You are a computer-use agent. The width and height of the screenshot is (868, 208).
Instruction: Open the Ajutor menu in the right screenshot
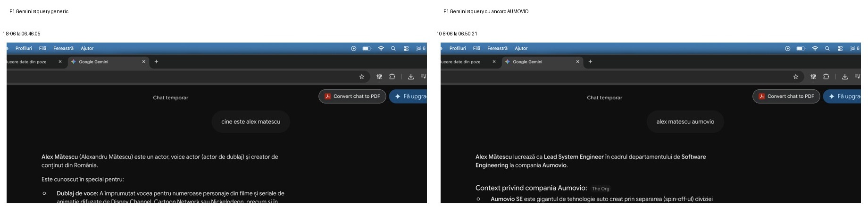(x=521, y=48)
